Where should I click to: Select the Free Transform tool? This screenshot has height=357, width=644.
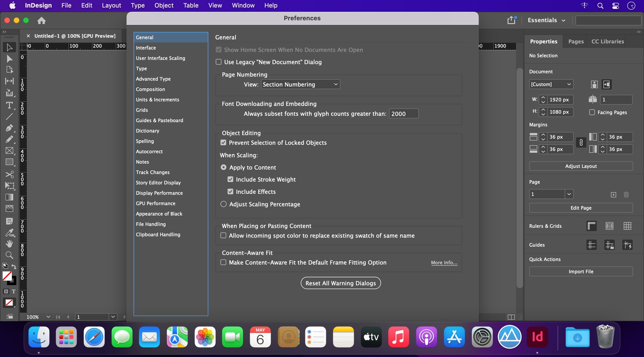click(x=9, y=186)
